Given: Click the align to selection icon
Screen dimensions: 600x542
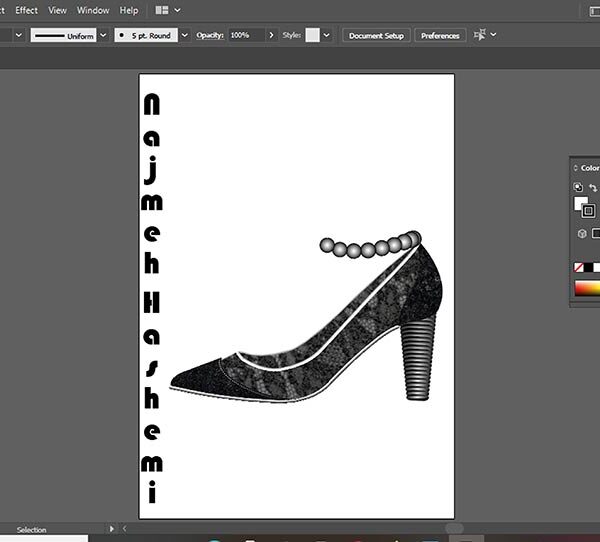Looking at the screenshot, I should click(x=480, y=35).
